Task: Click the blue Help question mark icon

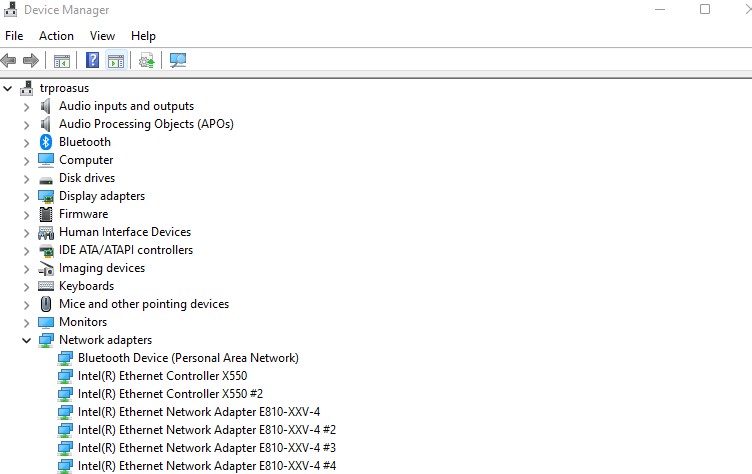Action: pos(92,61)
